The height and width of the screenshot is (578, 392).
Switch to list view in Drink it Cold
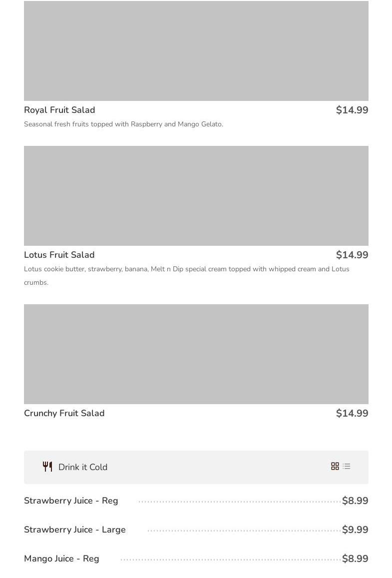[347, 466]
